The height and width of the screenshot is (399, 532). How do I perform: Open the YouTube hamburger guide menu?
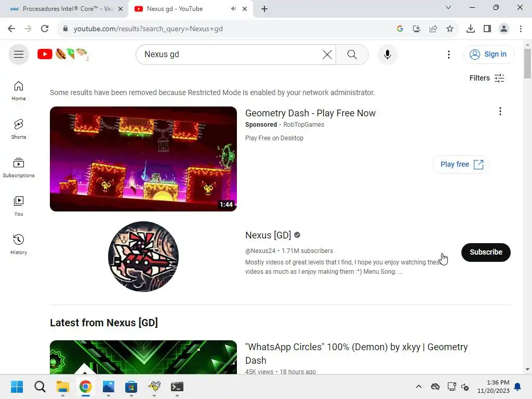click(x=19, y=54)
